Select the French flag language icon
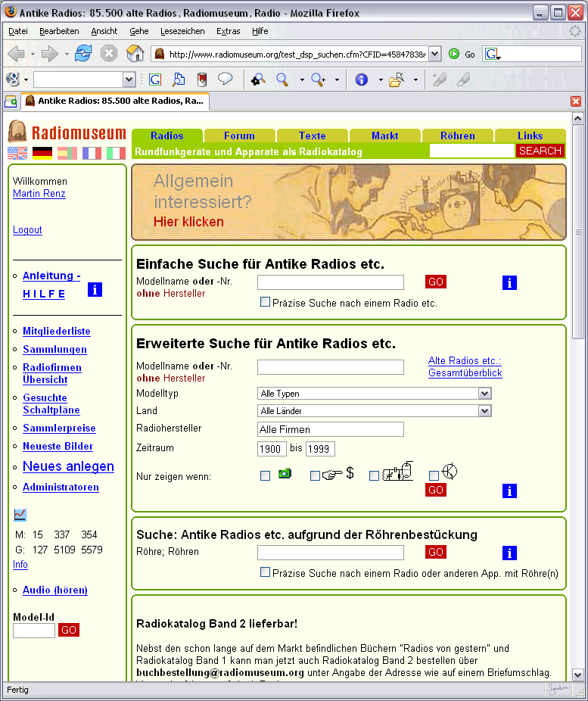This screenshot has width=588, height=701. click(92, 153)
